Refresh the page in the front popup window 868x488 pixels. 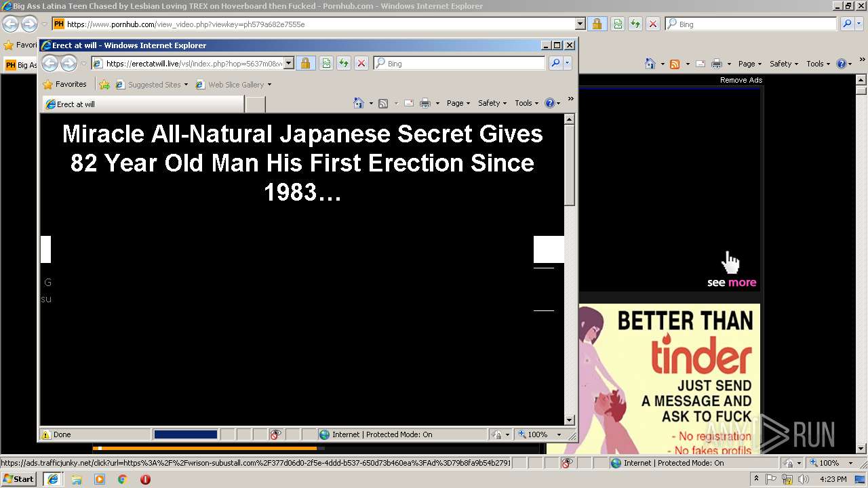[344, 64]
